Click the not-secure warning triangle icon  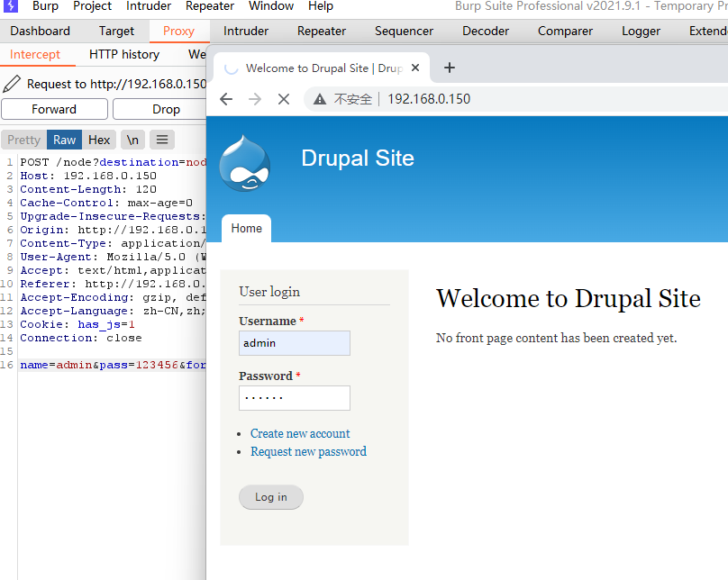[320, 99]
